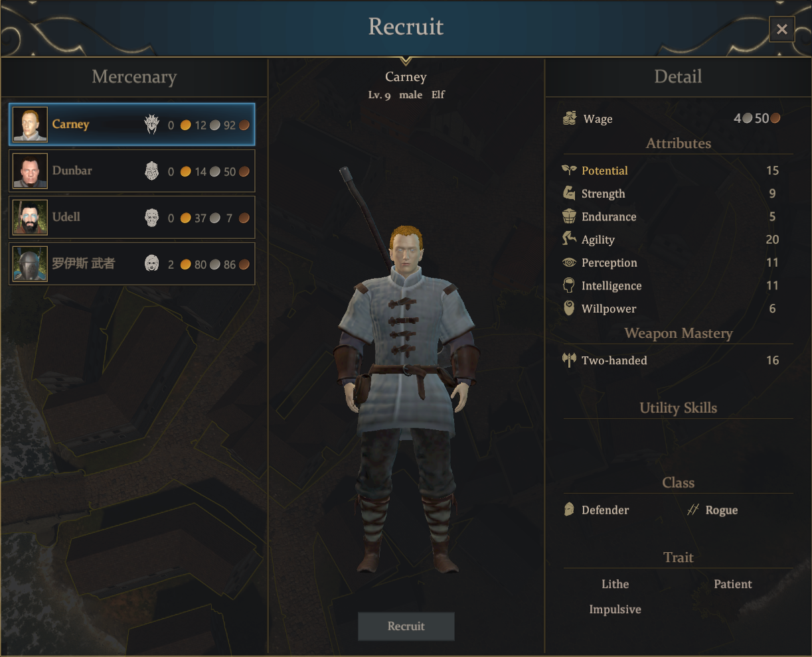Click the Two-handed axe mastery icon
This screenshot has height=657, width=812.
[x=569, y=360]
